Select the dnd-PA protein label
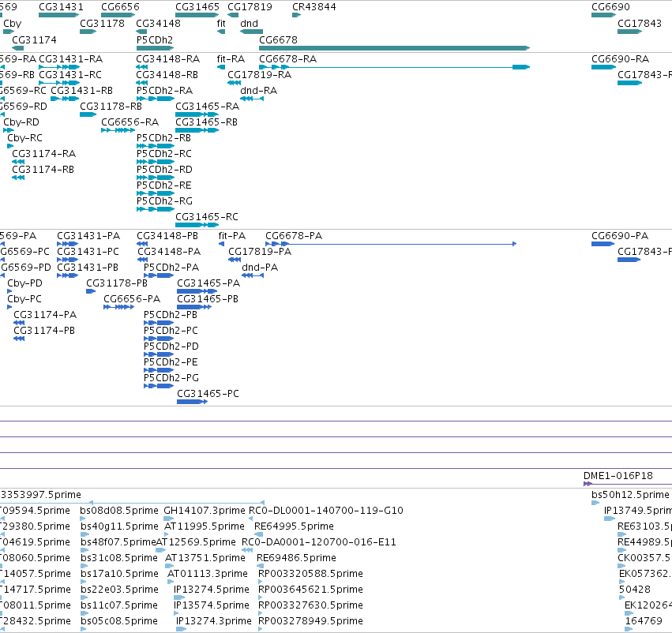The height and width of the screenshot is (633, 672). [260, 268]
